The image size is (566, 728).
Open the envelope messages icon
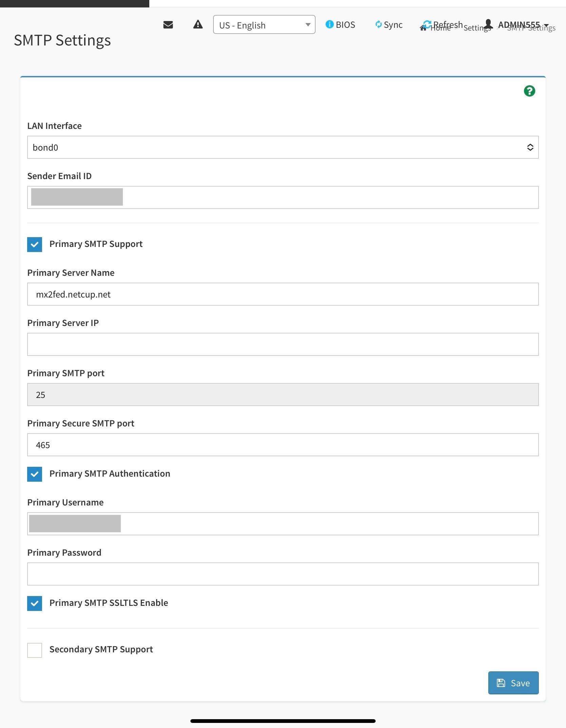tap(168, 25)
